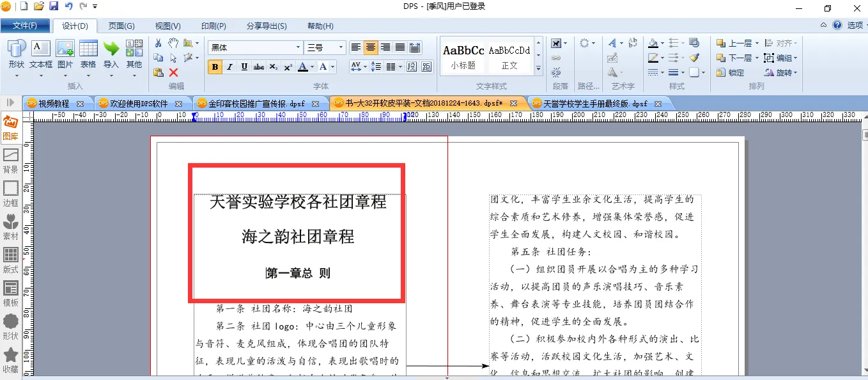Click the format painter brush icon

coord(694,58)
